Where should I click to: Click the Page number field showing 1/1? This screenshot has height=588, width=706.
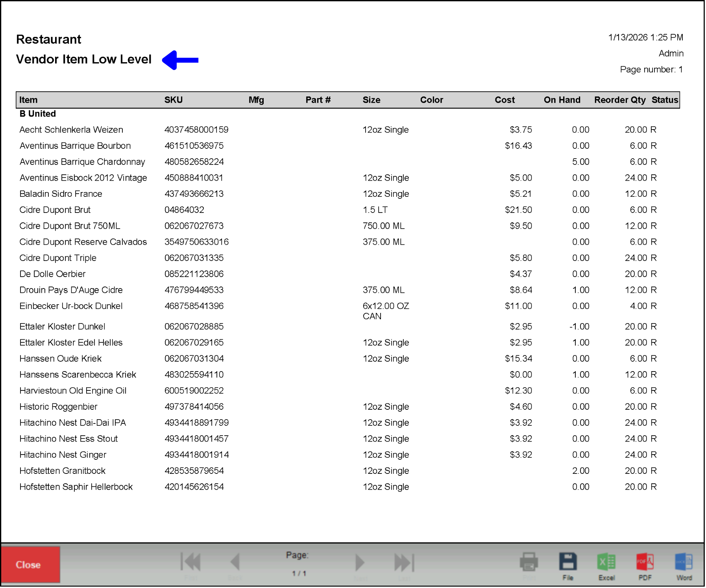click(298, 573)
